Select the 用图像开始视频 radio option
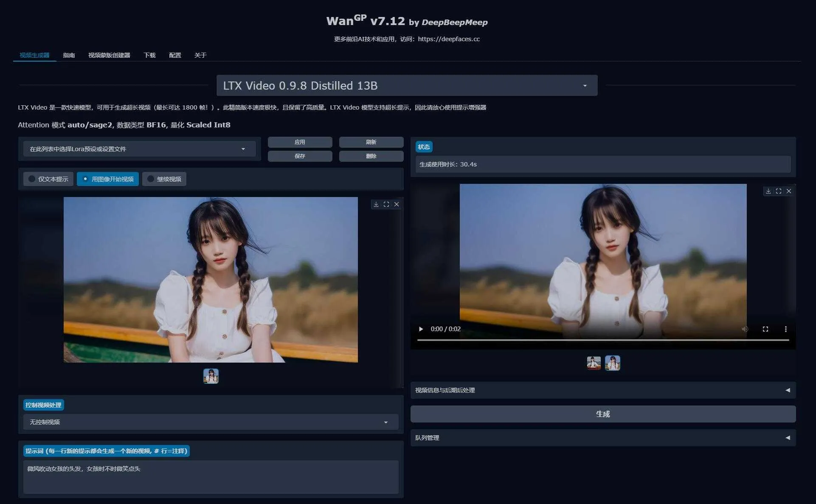This screenshot has width=816, height=504. pos(108,179)
